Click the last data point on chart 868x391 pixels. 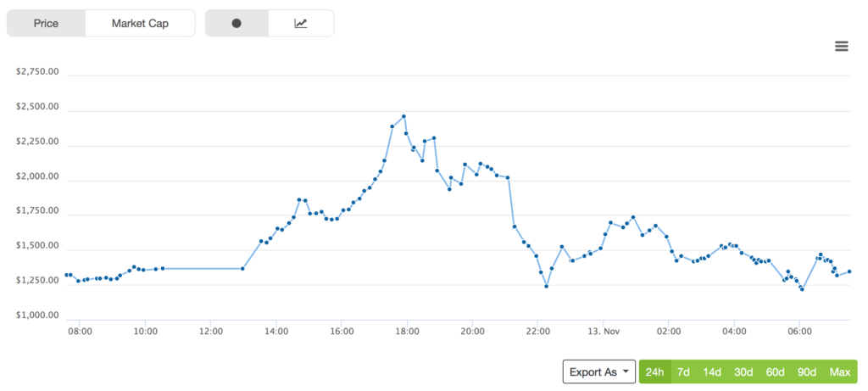[849, 271]
